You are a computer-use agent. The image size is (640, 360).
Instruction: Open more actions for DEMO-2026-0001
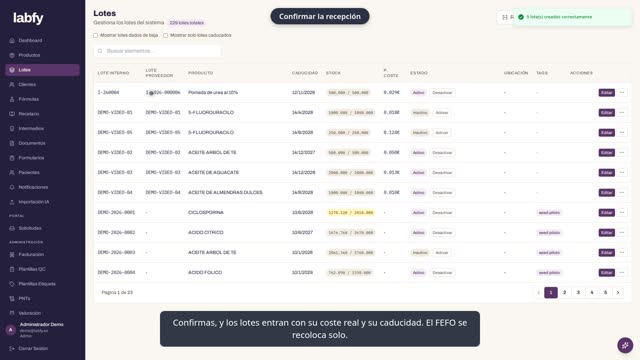coord(622,213)
